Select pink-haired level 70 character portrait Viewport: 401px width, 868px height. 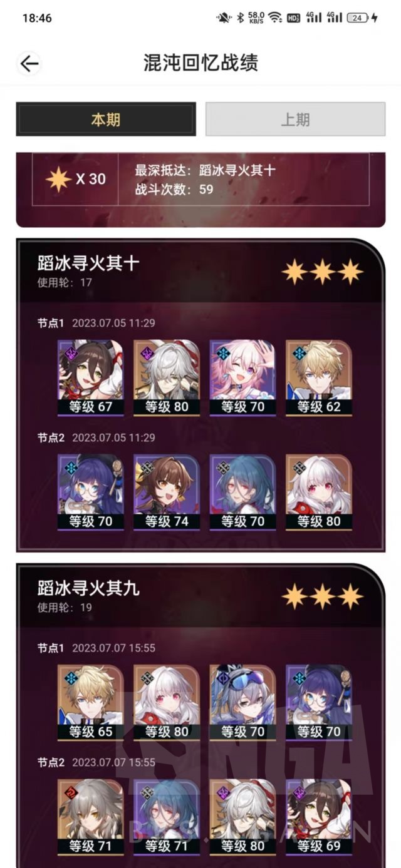pyautogui.click(x=242, y=378)
